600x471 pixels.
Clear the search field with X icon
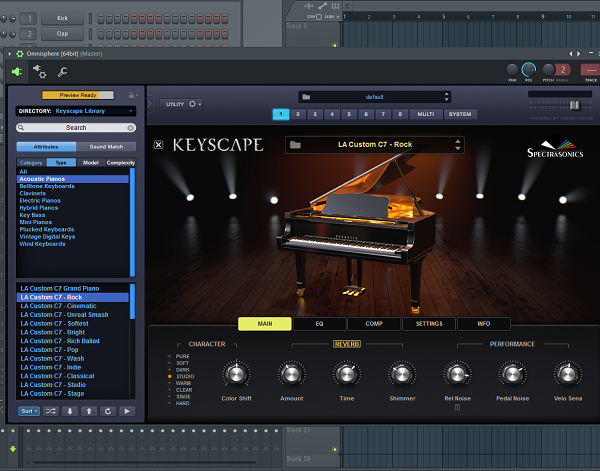(130, 128)
